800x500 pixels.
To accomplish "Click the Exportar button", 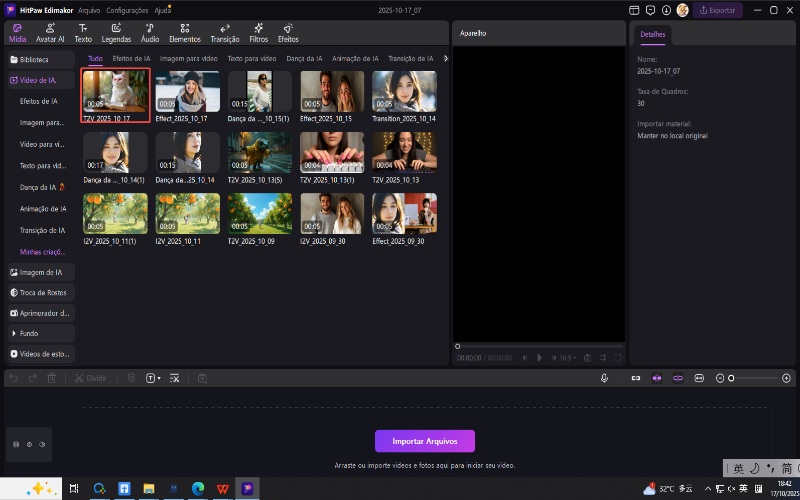I will click(718, 10).
